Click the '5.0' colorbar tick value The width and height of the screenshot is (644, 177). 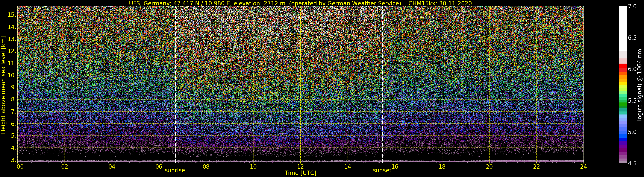point(632,132)
